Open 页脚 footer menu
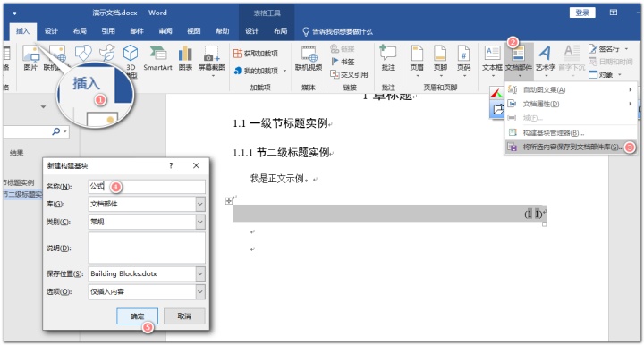The image size is (644, 345). [x=440, y=61]
